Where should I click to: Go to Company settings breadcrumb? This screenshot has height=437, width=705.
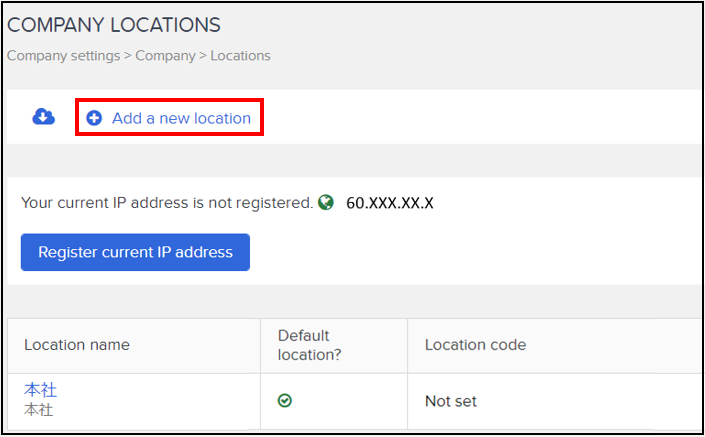63,56
